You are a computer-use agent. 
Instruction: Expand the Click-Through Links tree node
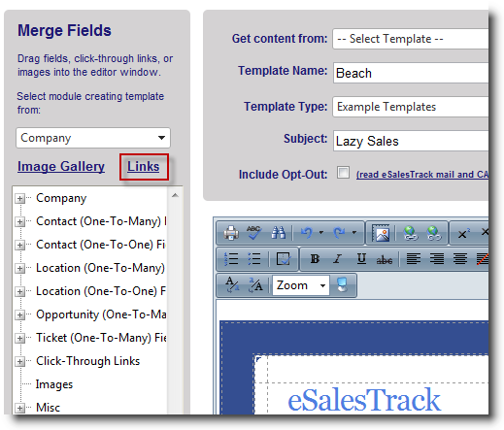[19, 361]
